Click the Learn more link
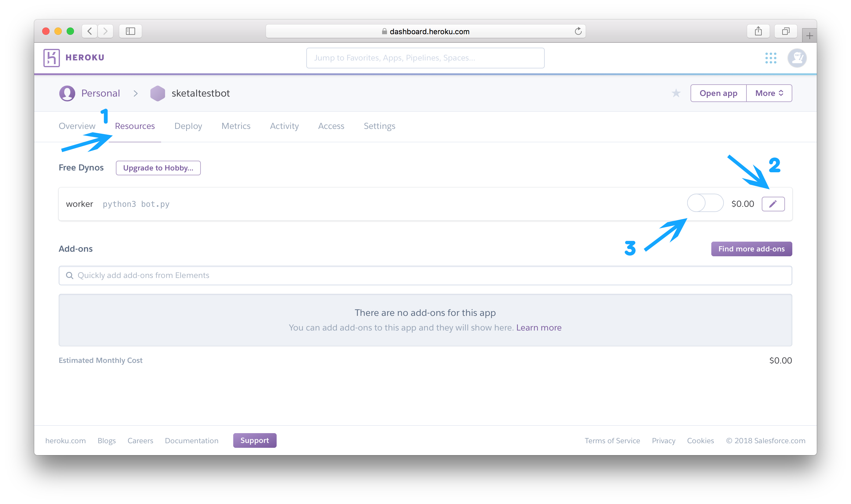Image resolution: width=851 pixels, height=504 pixels. click(x=540, y=327)
